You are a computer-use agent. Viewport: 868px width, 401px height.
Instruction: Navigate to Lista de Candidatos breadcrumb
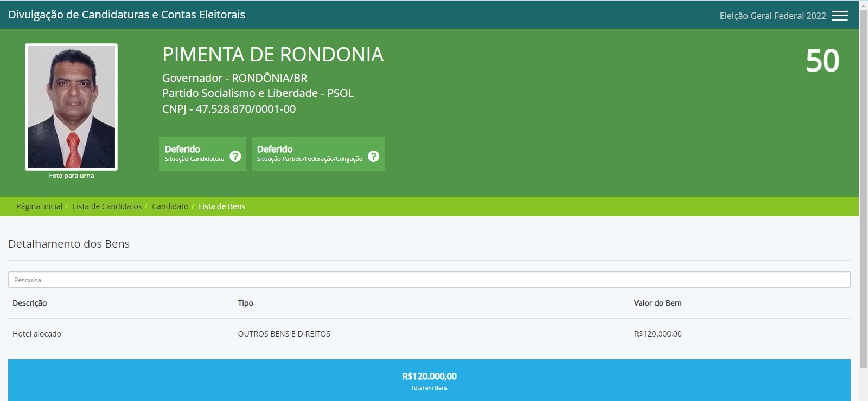click(107, 206)
